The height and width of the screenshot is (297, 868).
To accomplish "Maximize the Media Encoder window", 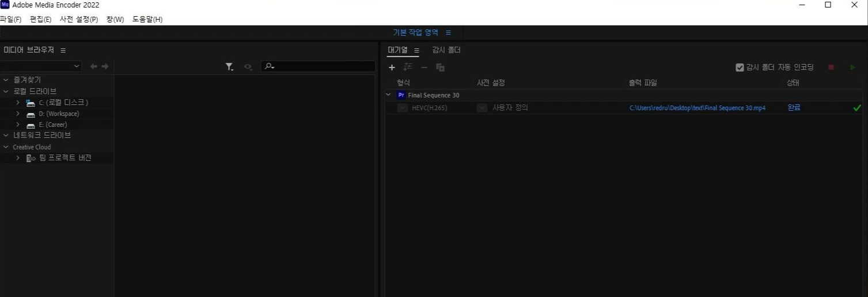I will pyautogui.click(x=828, y=5).
